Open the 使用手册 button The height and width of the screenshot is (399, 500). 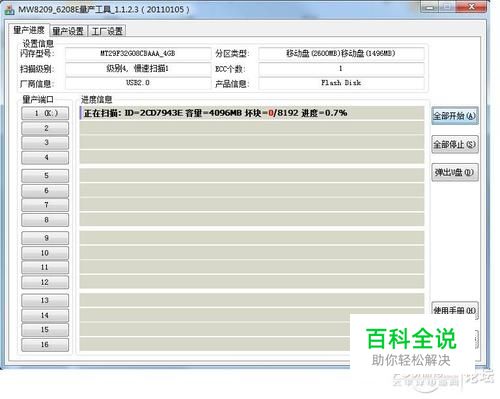pyautogui.click(x=455, y=310)
